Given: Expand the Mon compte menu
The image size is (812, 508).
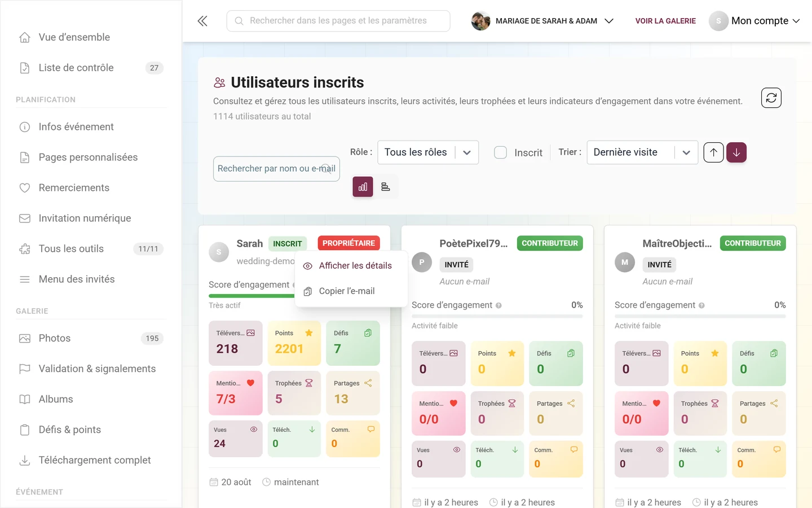Looking at the screenshot, I should tap(755, 21).
